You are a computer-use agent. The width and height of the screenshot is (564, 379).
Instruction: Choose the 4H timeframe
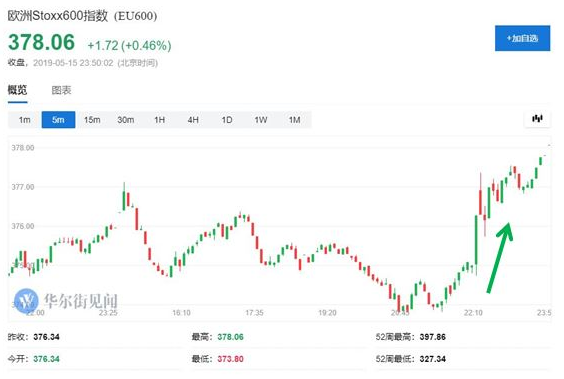193,120
